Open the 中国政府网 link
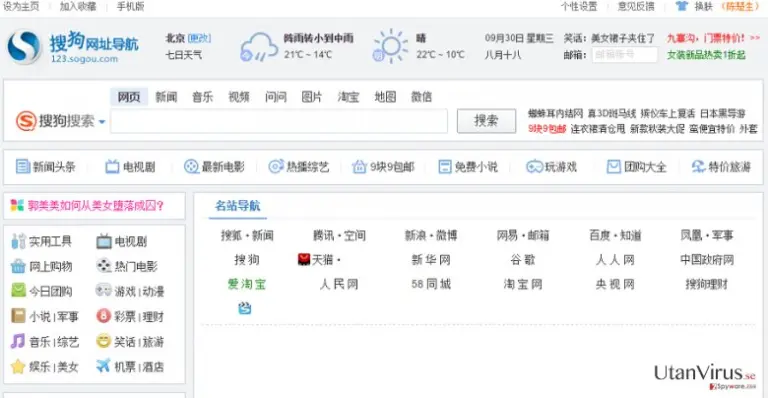 tap(707, 259)
